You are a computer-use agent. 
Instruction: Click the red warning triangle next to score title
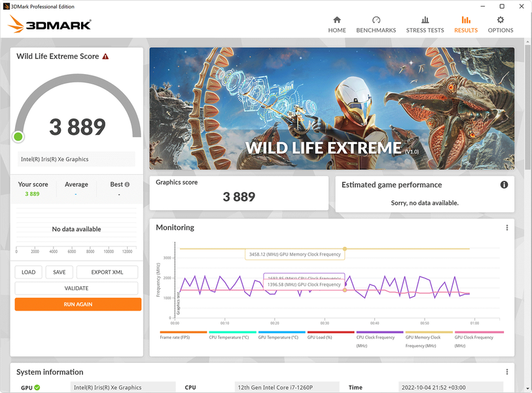[105, 56]
